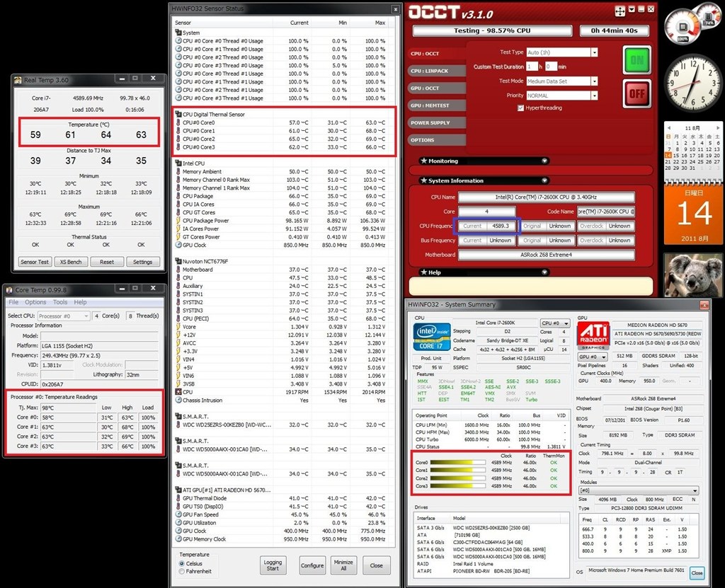Switch to the GPU : MEMTEST tab

[x=436, y=106]
